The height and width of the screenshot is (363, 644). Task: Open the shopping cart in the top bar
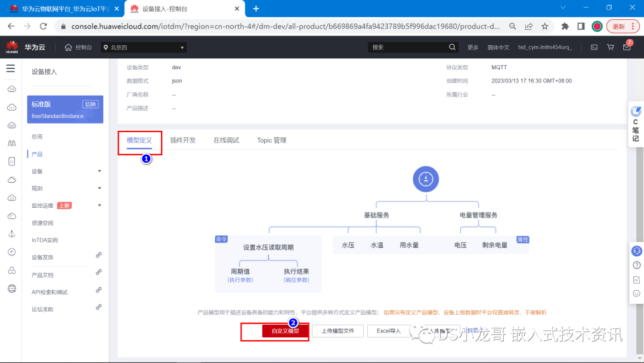click(609, 47)
